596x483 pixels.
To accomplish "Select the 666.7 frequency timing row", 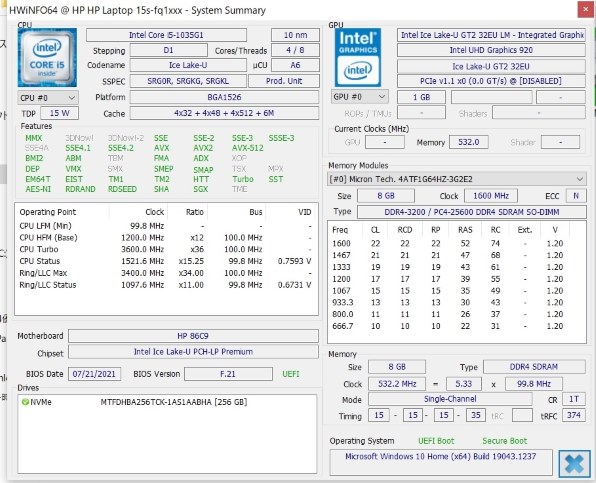I will point(457,326).
